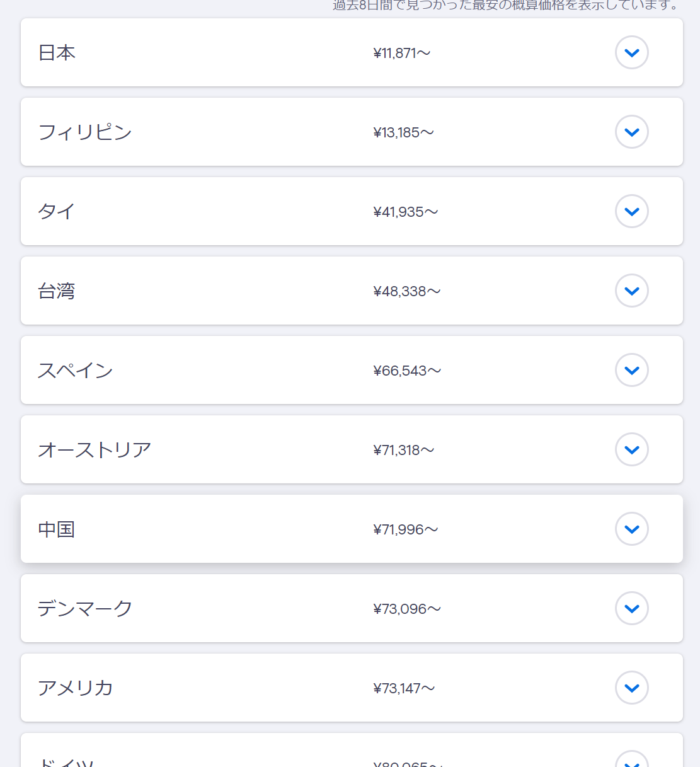Expand the 日本 row chevron
This screenshot has width=700, height=767.
(x=631, y=52)
